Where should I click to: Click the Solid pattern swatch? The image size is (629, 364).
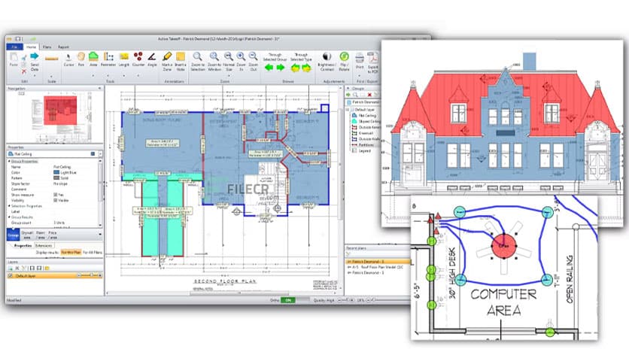[56, 177]
